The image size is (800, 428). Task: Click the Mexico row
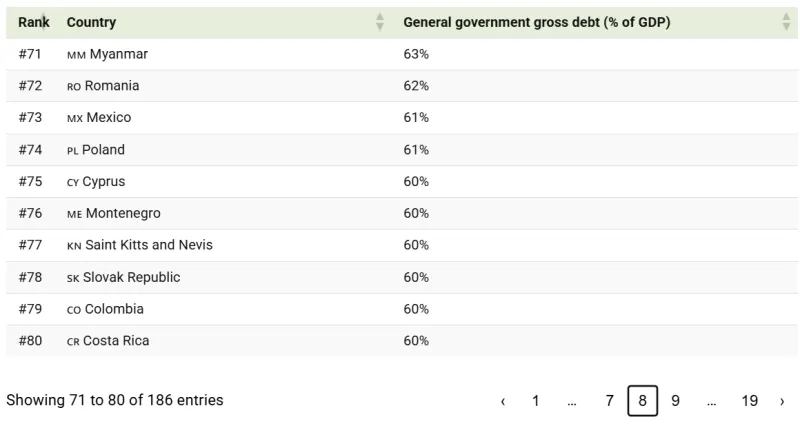click(402, 117)
